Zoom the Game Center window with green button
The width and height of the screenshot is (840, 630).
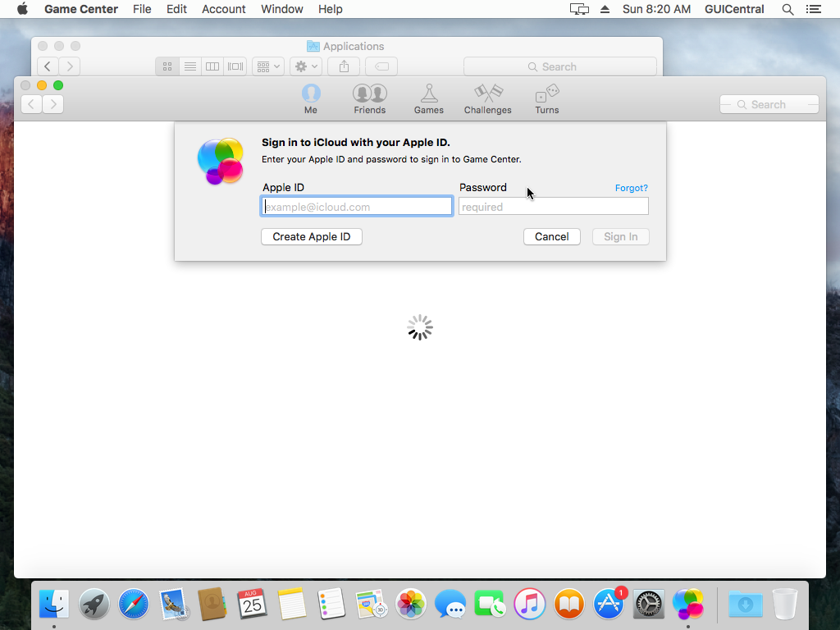click(58, 85)
